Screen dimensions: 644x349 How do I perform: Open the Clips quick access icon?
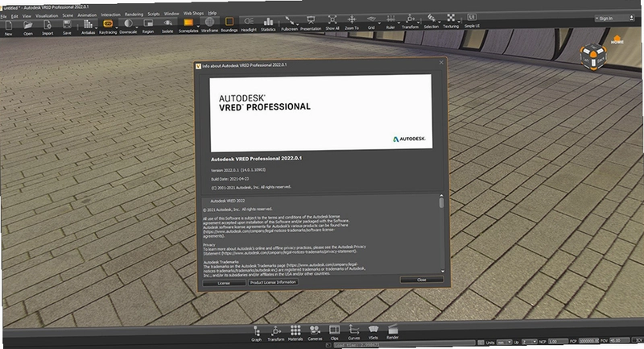[x=334, y=332]
